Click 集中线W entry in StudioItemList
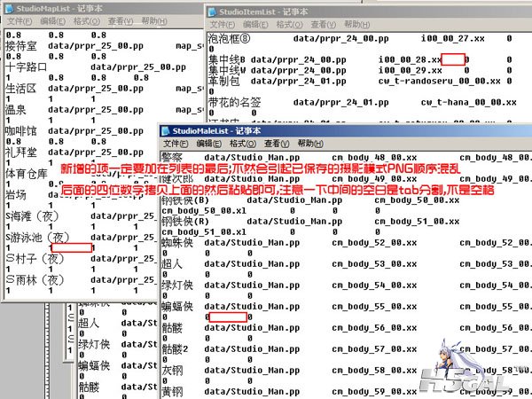The height and width of the screenshot is (399, 532). (227, 71)
